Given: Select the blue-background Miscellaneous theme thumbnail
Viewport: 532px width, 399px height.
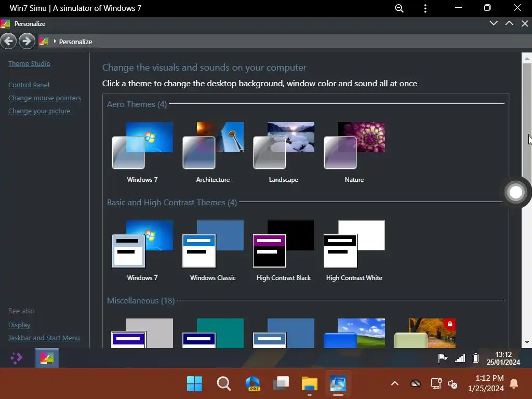Looking at the screenshot, I should pos(283,333).
